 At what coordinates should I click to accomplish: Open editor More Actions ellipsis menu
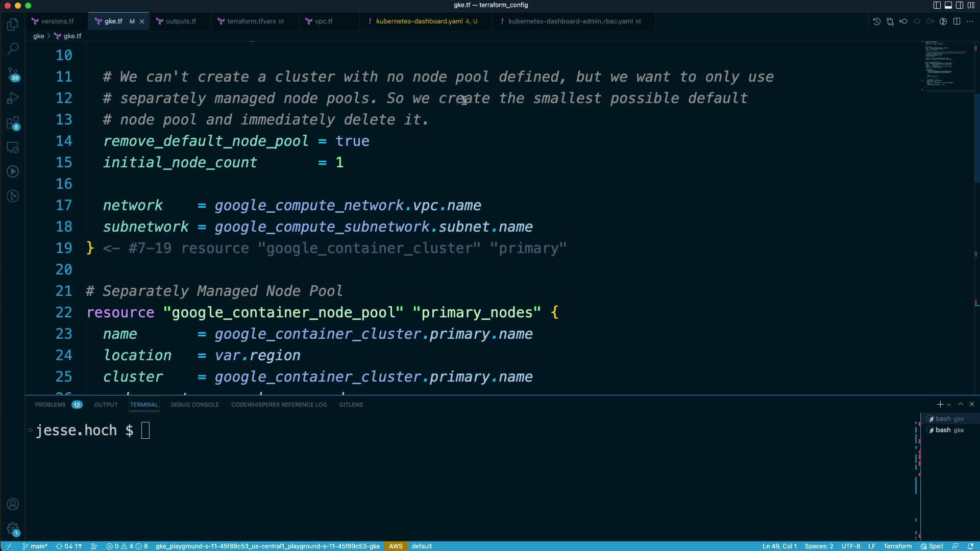970,21
